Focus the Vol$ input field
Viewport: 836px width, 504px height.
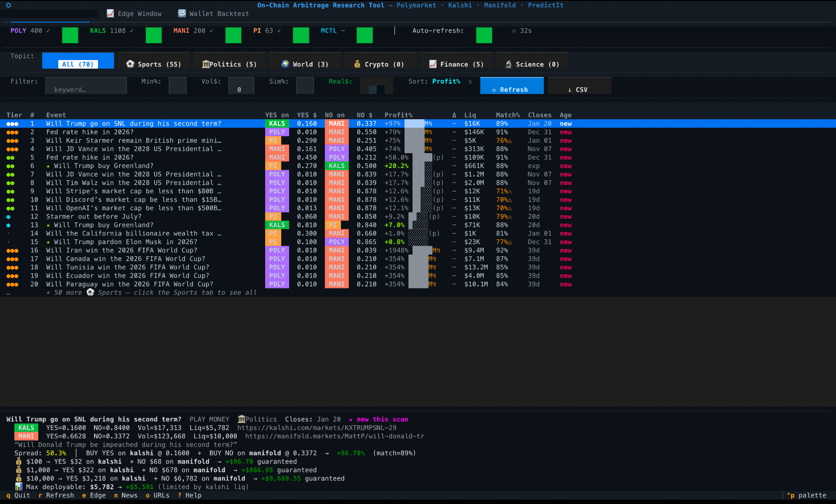[241, 86]
